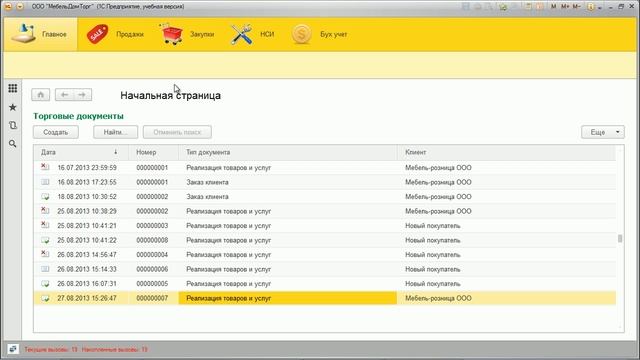Click the M+ memory add button
640x360 pixels.
(x=565, y=7)
